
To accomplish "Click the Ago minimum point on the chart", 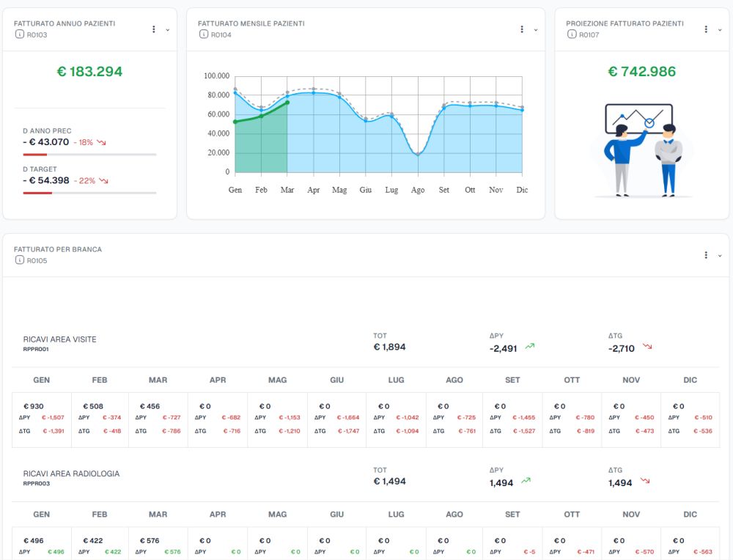I will click(418, 154).
